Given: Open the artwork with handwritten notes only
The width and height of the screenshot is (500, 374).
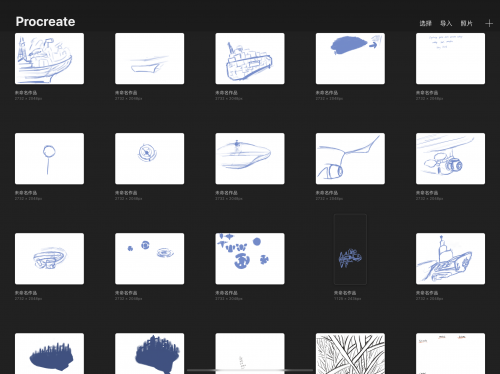Looking at the screenshot, I should pyautogui.click(x=450, y=58).
